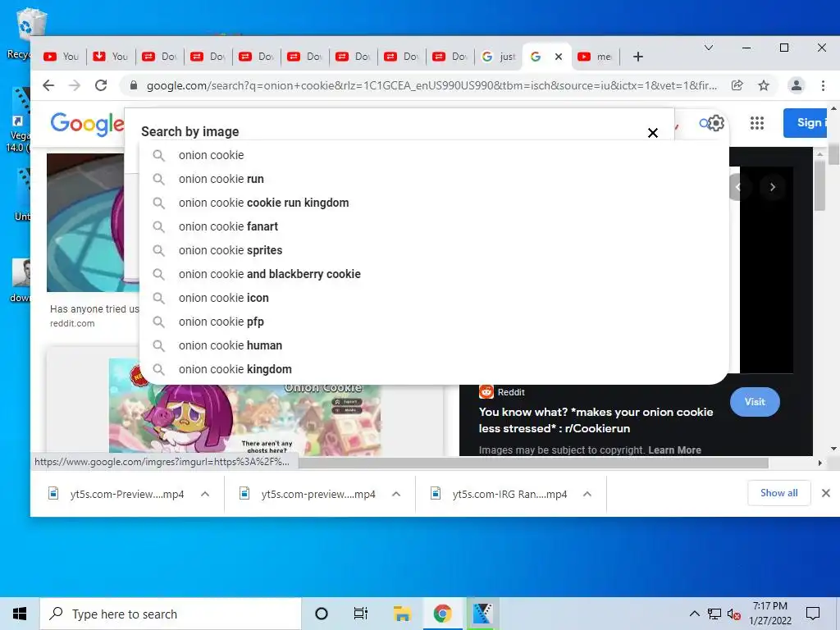Viewport: 840px width, 630px height.
Task: Show next image in preview panel
Action: tap(772, 187)
